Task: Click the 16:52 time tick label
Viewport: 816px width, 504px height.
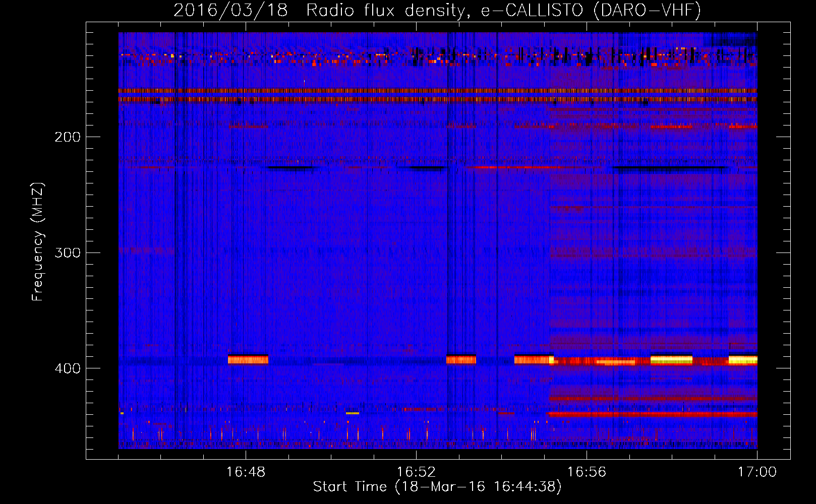Action: pyautogui.click(x=416, y=472)
